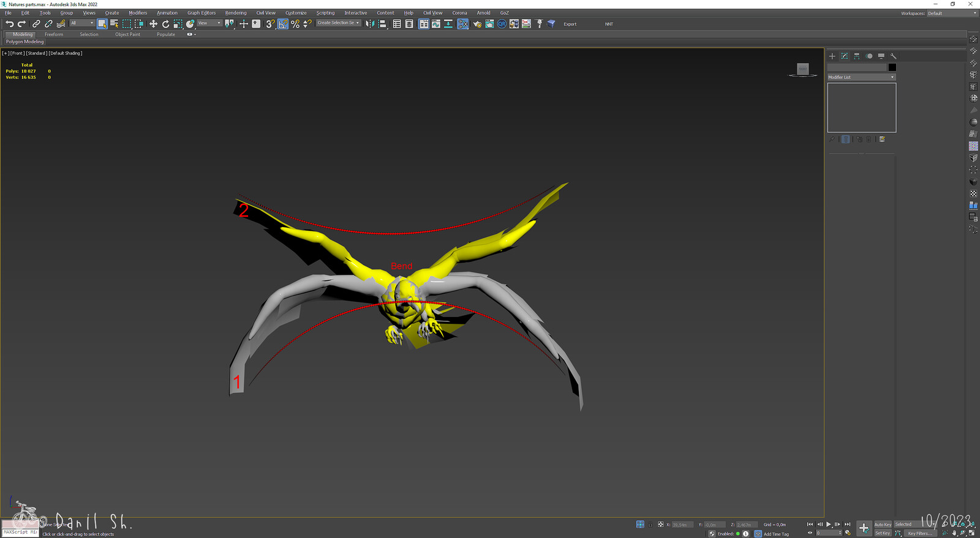Click the Mirror tool icon
980x538 pixels.
[x=370, y=24]
